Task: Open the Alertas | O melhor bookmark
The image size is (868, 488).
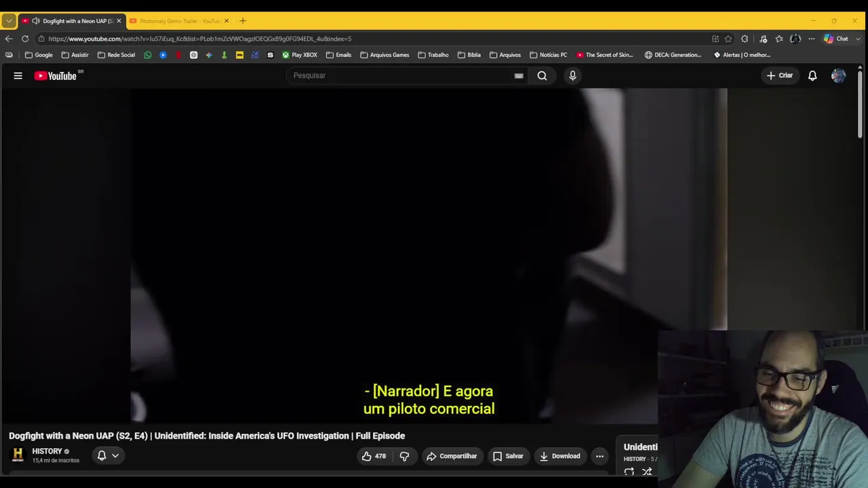Action: tap(742, 55)
